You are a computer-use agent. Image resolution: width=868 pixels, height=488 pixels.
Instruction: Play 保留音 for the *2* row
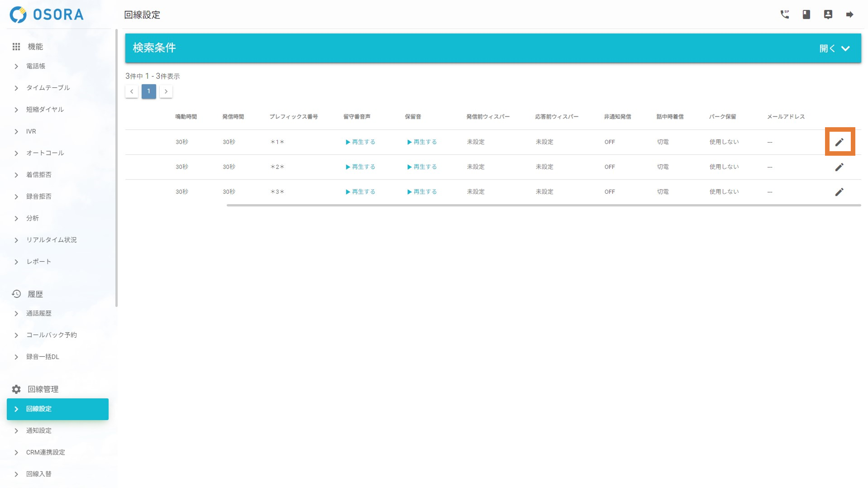pos(422,167)
